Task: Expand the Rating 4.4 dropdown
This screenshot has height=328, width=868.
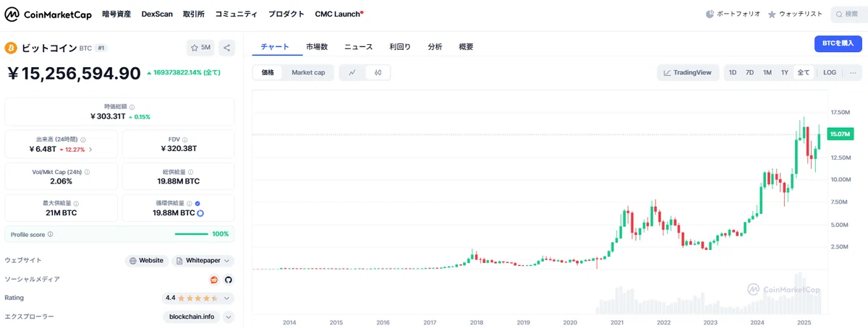Action: pos(227,298)
